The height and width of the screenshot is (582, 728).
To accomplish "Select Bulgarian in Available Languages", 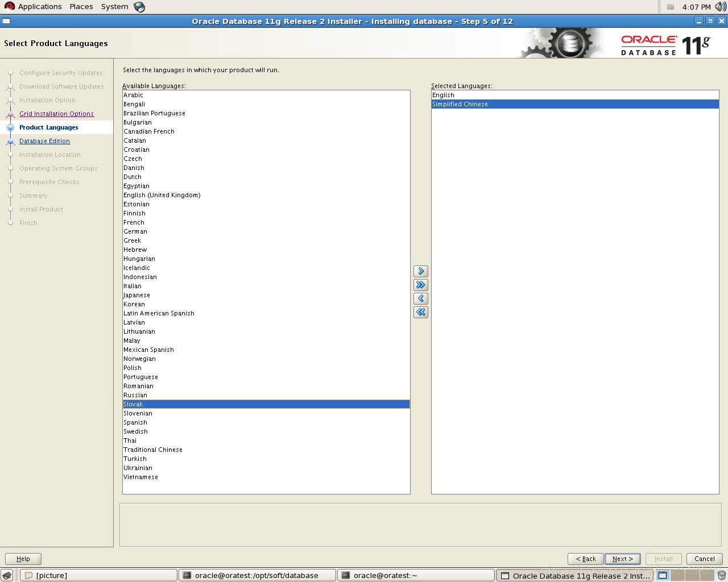I will (266, 122).
